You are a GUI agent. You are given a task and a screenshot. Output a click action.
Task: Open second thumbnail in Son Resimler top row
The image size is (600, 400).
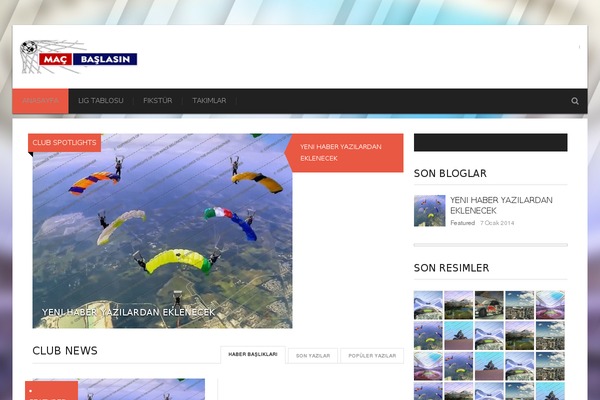point(459,305)
